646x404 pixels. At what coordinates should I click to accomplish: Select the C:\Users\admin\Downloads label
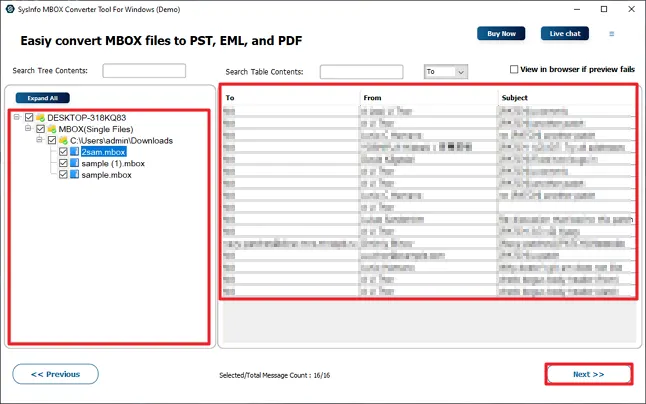(x=121, y=141)
